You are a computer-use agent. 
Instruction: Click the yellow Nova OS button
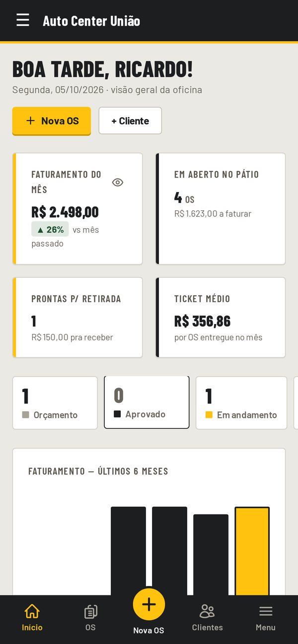[x=52, y=121]
